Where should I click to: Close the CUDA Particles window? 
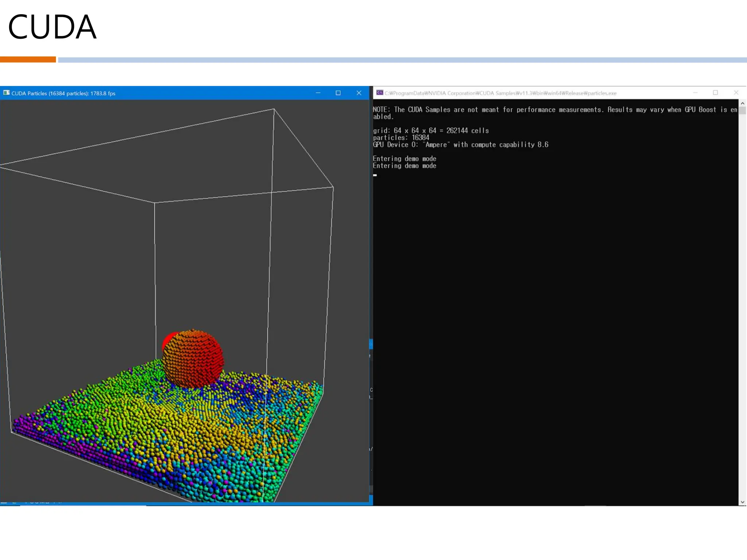coord(359,93)
